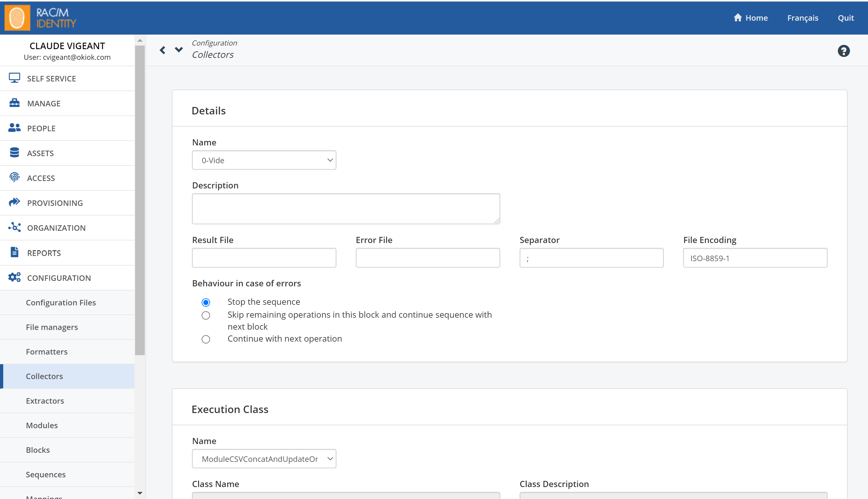Screen dimensions: 868x499
Task: Open the PEOPLE menu
Action: click(67, 128)
